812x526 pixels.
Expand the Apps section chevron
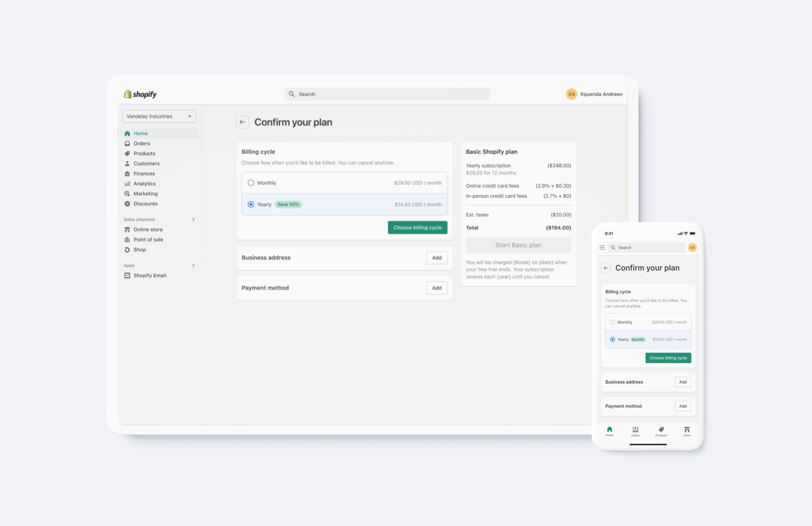click(193, 265)
